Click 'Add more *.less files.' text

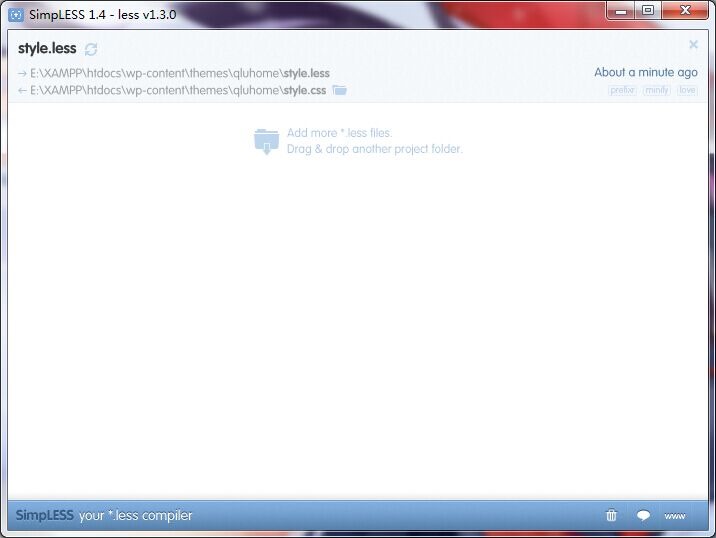[x=339, y=133]
